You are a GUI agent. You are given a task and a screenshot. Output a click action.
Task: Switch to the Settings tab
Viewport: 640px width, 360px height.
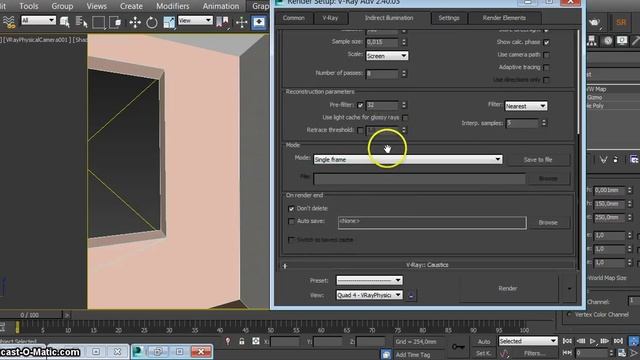click(449, 18)
